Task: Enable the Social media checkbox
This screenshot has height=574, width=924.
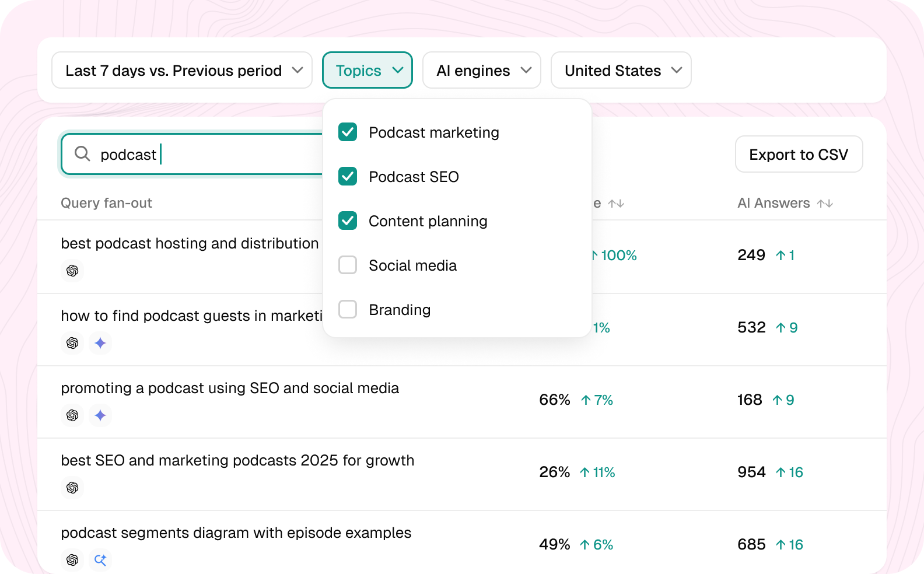Action: tap(348, 265)
